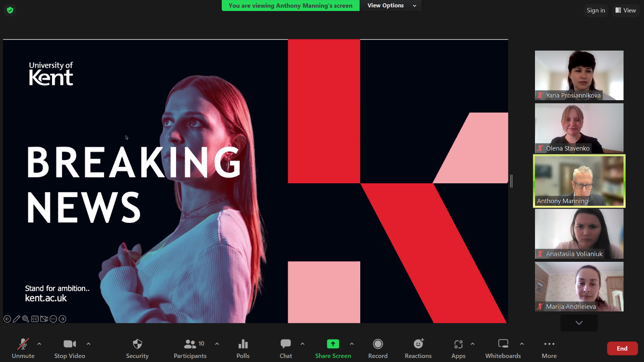
Task: Open View Options dropdown
Action: (x=391, y=6)
